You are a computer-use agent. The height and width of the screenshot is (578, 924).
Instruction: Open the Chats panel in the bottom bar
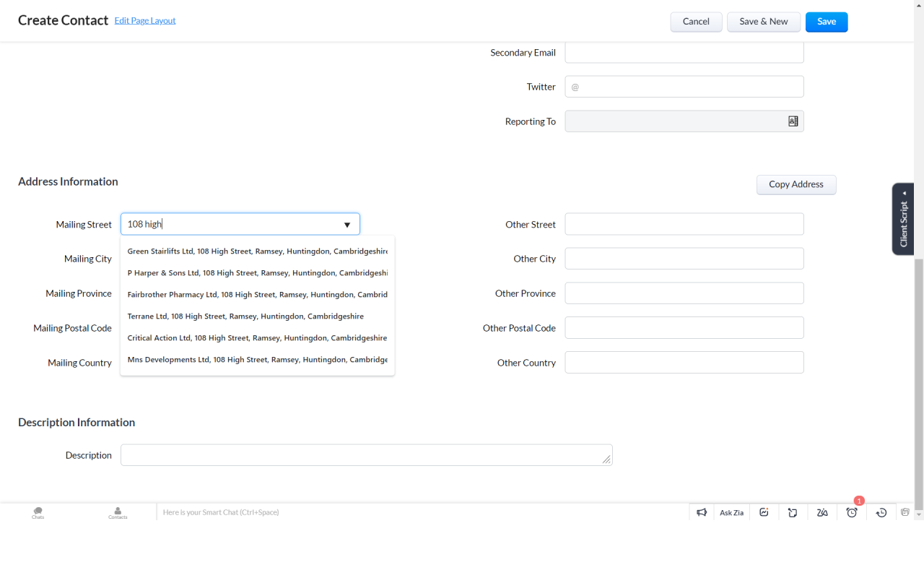(x=38, y=512)
